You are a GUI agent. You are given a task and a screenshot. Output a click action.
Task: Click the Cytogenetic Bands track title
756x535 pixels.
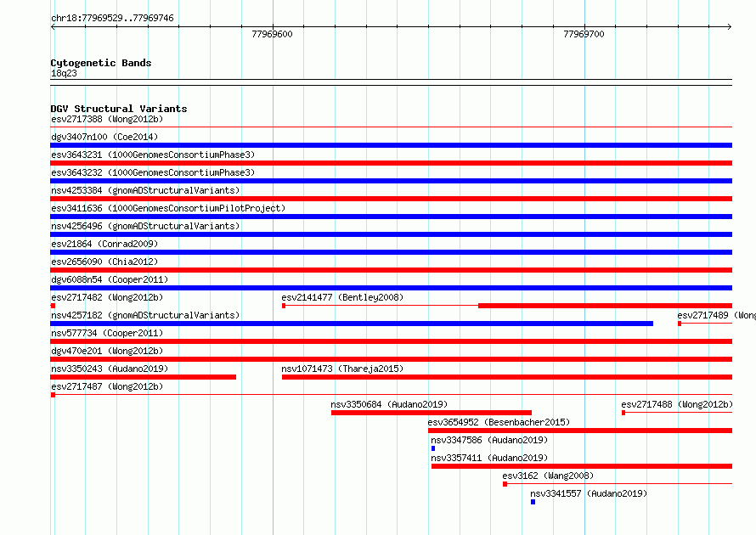pos(101,63)
